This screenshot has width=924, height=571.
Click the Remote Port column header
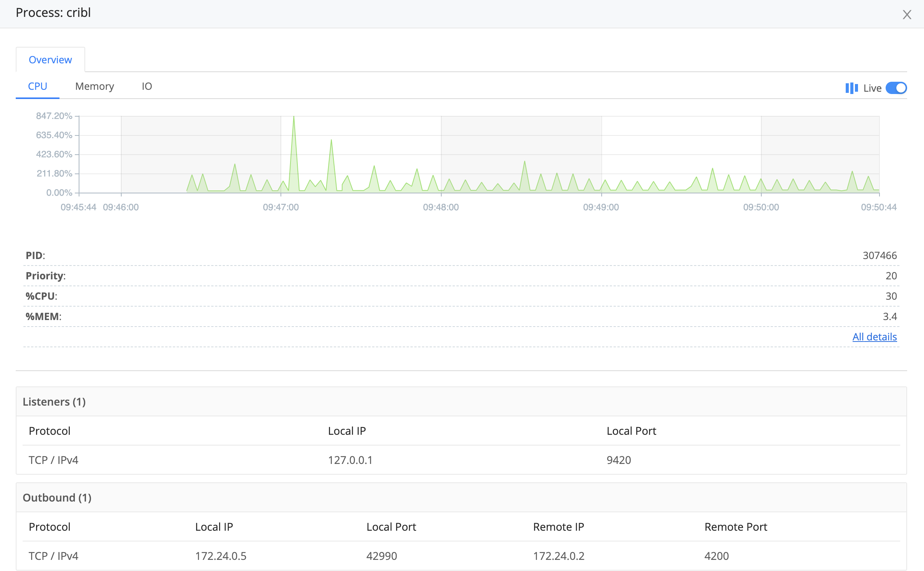(736, 527)
